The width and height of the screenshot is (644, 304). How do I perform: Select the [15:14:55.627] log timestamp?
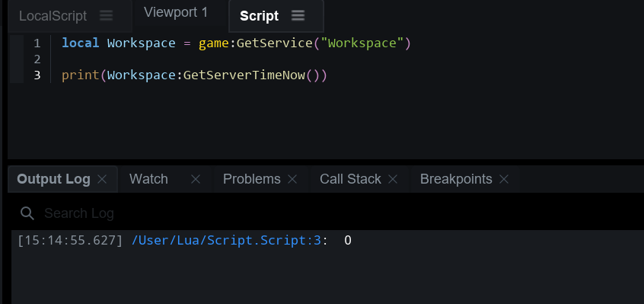click(70, 240)
